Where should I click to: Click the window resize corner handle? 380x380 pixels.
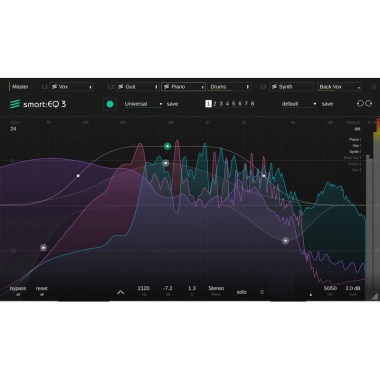[375, 296]
